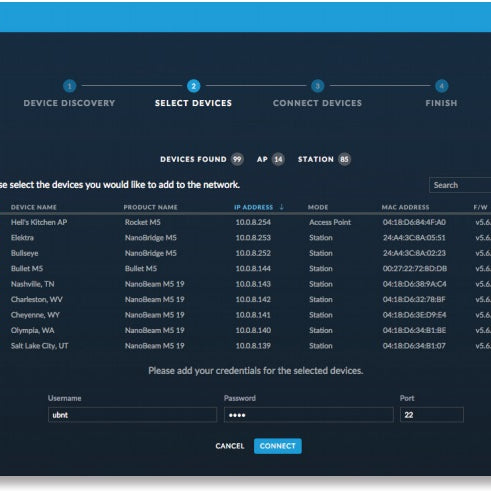
Task: Select the Cheyenne, WY device row
Action: point(245,315)
